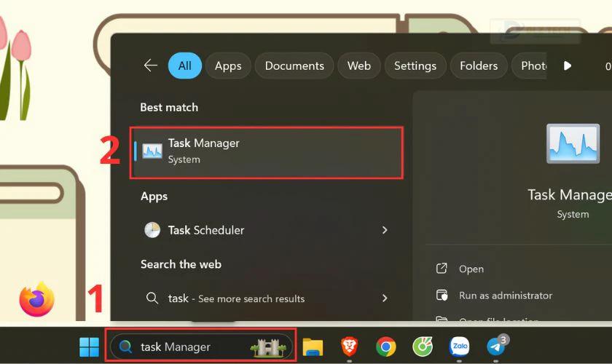
Task: Expand Task Scheduler options chevron
Action: point(385,230)
